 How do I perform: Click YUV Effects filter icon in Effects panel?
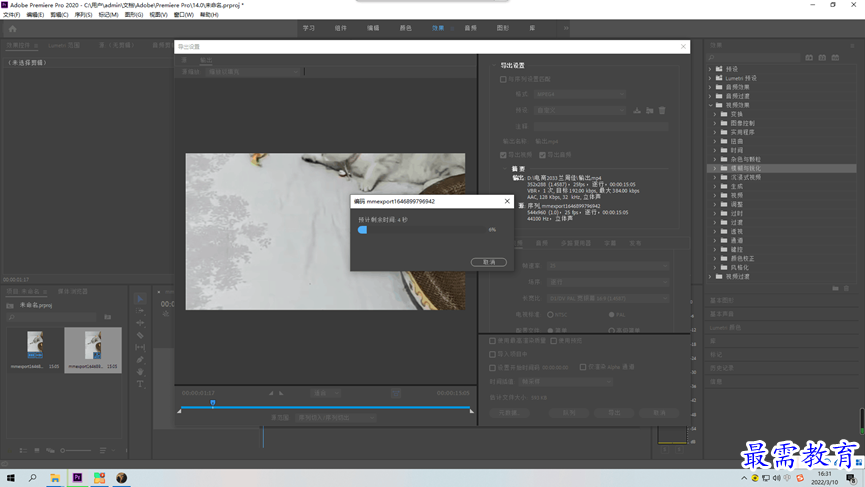[835, 57]
